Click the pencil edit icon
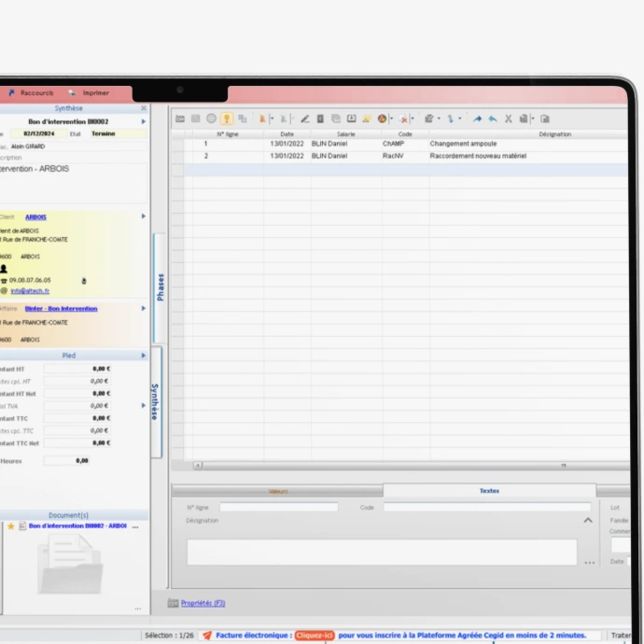Image resolution: width=644 pixels, height=644 pixels. click(305, 119)
